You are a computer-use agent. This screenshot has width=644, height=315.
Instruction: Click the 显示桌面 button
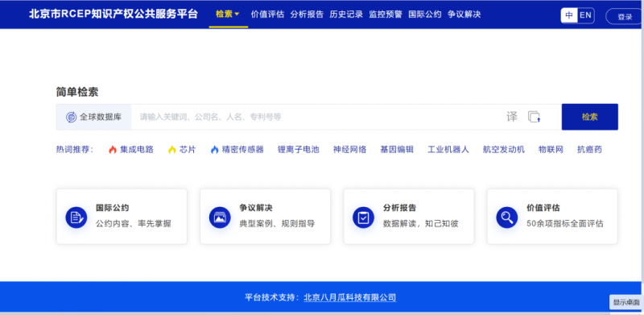[626, 302]
